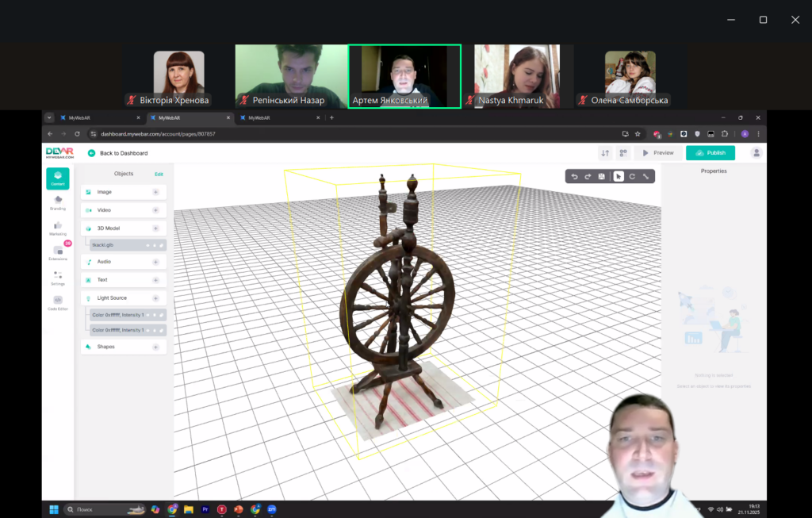
Task: Open the Chrome tab search dropdown
Action: coord(49,117)
